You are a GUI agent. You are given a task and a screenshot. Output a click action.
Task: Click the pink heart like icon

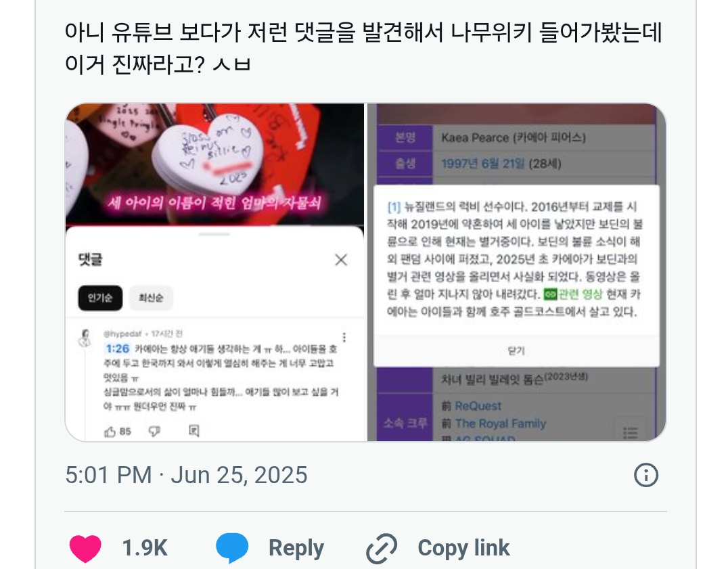pos(85,548)
